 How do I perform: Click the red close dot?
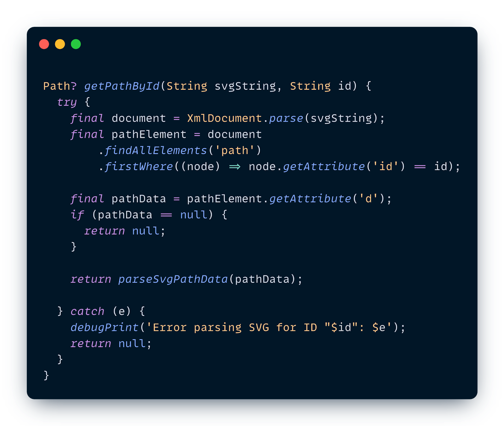coord(44,44)
